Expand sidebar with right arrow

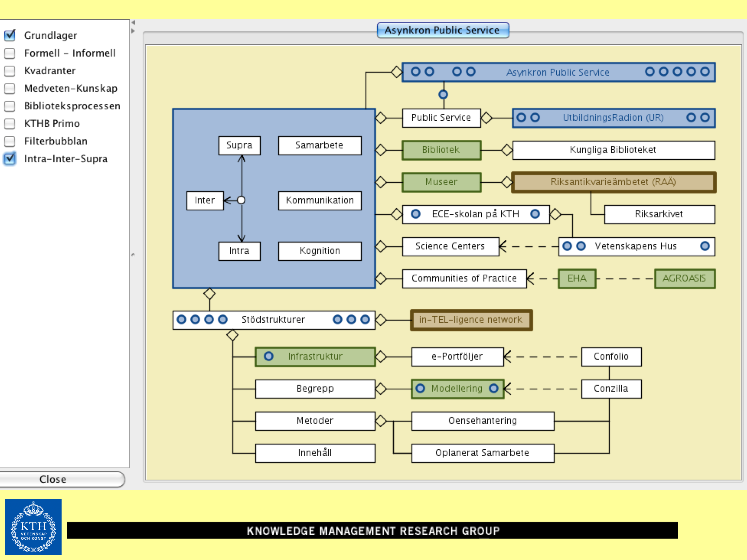(x=133, y=31)
